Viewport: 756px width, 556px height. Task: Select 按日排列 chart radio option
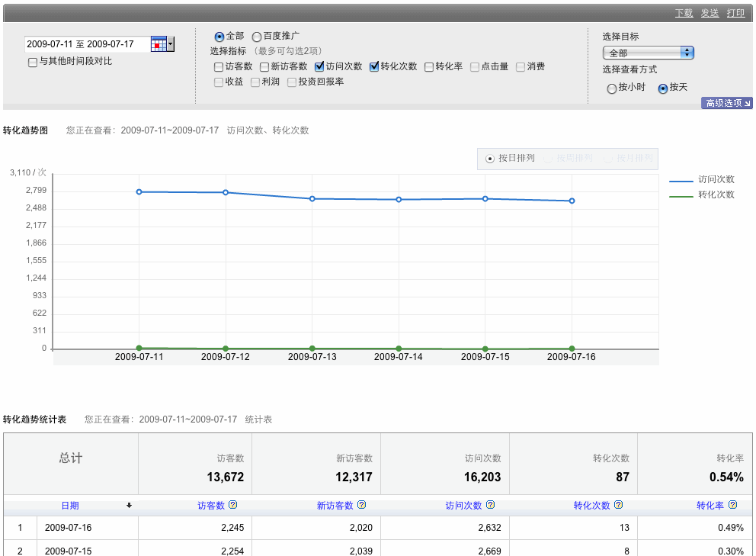click(490, 159)
